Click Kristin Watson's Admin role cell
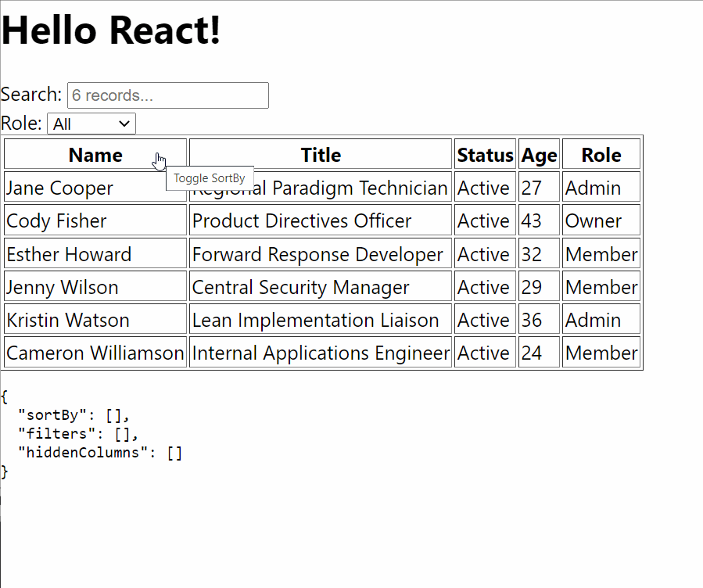The height and width of the screenshot is (588, 703). pos(601,319)
